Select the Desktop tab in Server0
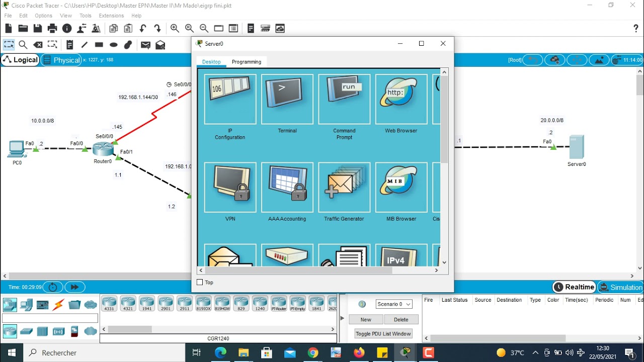 pos(211,62)
